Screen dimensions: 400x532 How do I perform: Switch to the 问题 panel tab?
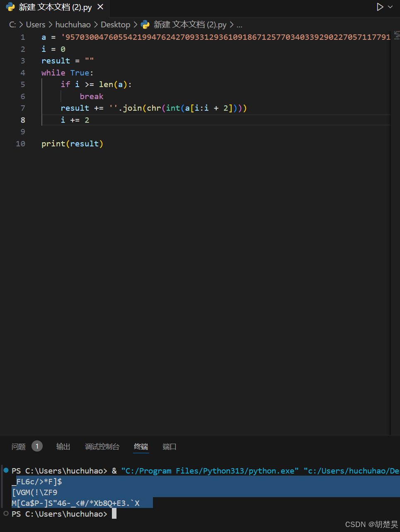pyautogui.click(x=19, y=447)
